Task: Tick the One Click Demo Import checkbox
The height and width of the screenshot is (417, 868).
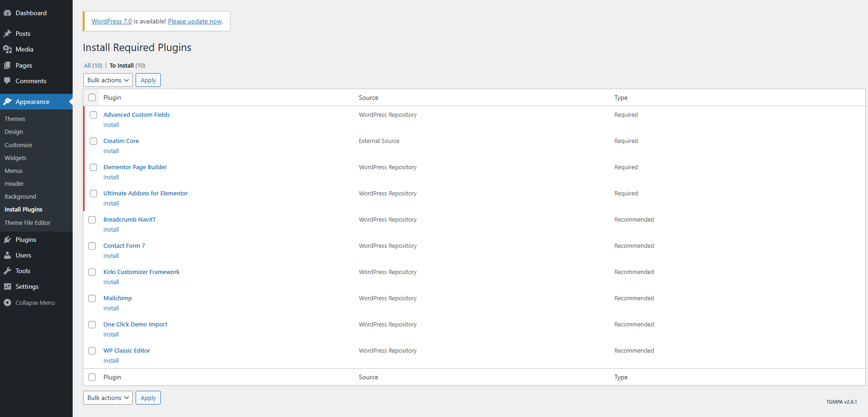Action: [92, 325]
